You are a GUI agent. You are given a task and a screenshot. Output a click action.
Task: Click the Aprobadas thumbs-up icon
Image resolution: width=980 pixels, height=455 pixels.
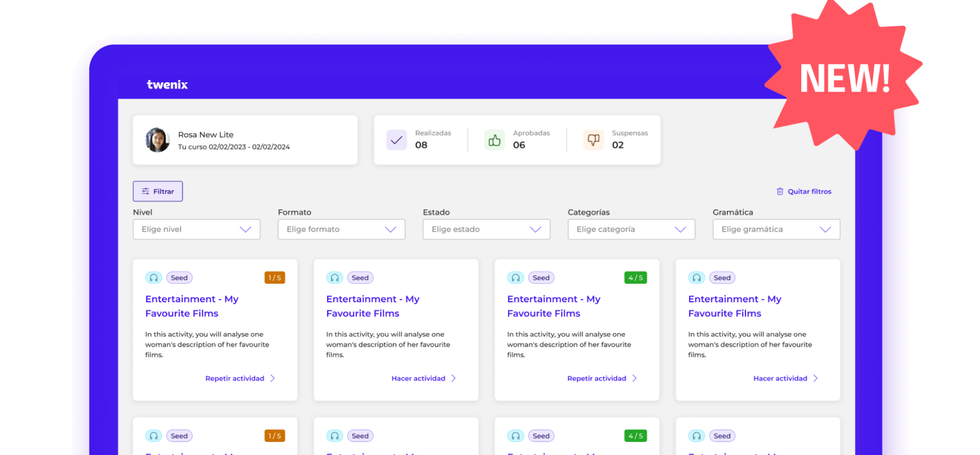(x=494, y=140)
